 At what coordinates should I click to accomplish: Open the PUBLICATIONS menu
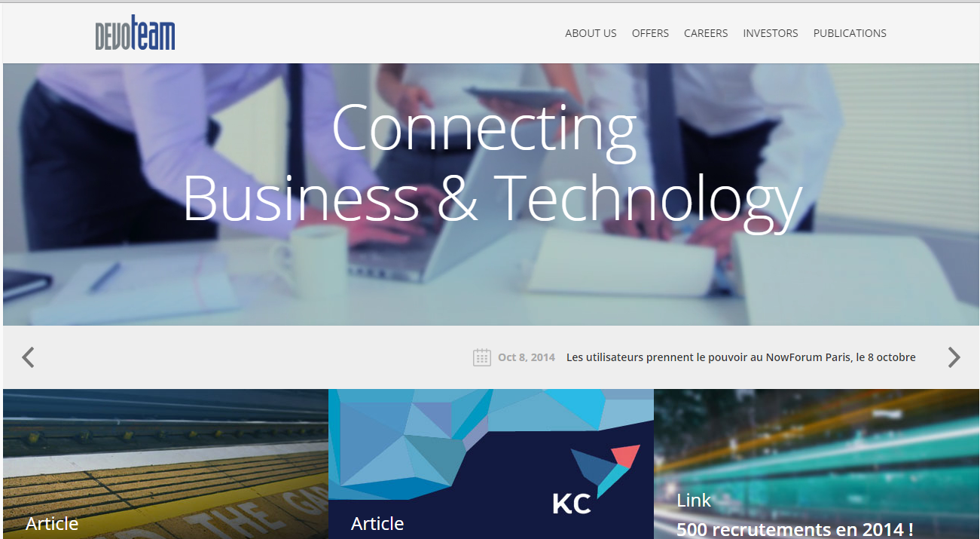coord(850,33)
